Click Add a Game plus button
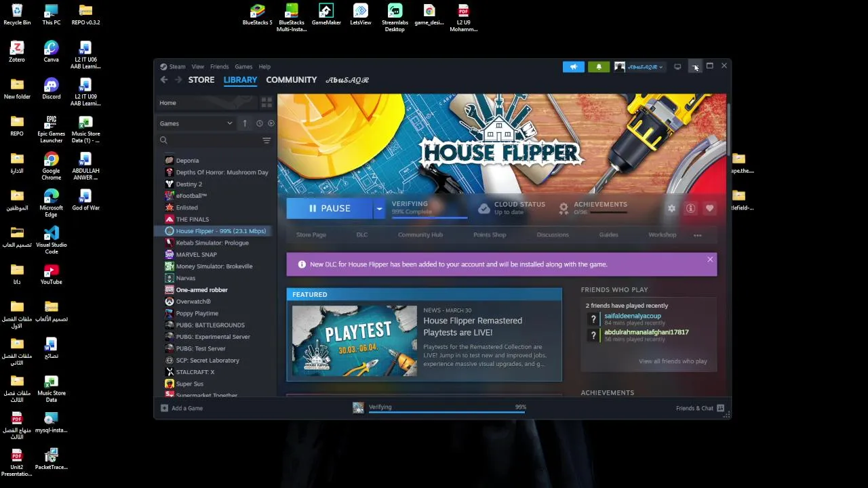 coord(181,408)
